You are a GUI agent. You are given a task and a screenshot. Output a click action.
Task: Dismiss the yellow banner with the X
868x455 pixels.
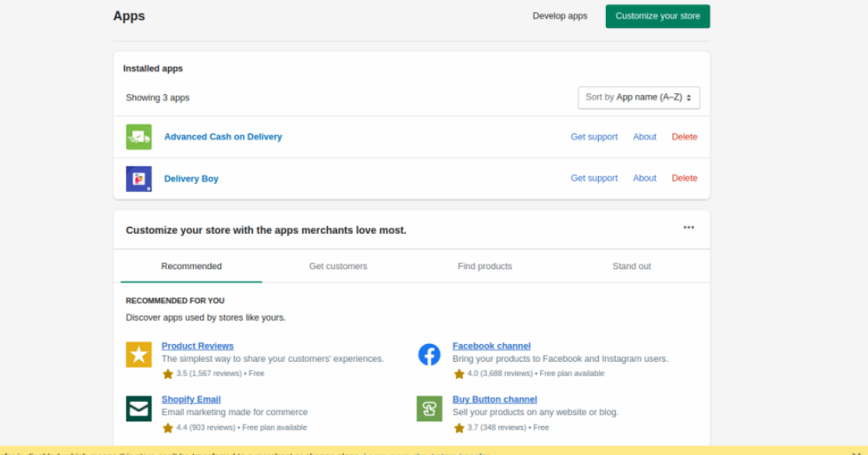[857, 453]
